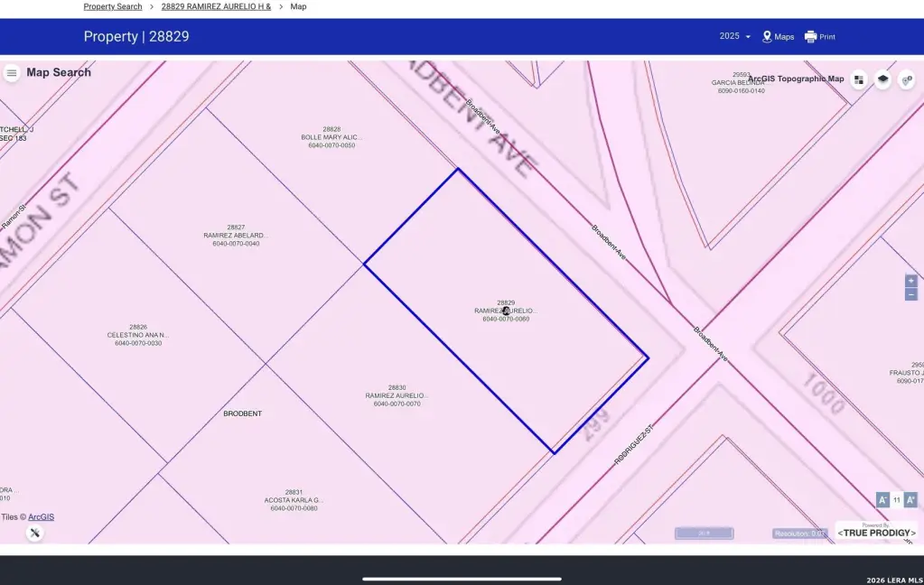Click the Maps button in header
The height and width of the screenshot is (585, 924).
(778, 37)
